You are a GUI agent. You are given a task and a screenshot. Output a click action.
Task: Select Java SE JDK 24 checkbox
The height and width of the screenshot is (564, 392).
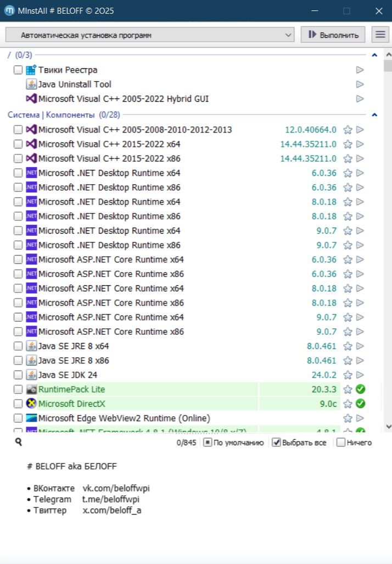coord(18,375)
